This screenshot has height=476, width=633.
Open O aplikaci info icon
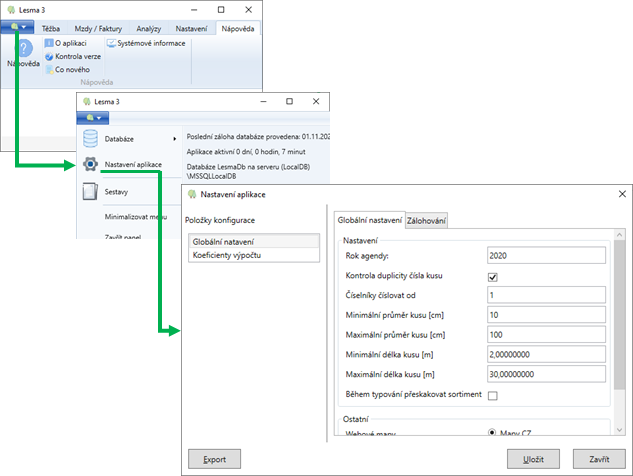(x=49, y=44)
